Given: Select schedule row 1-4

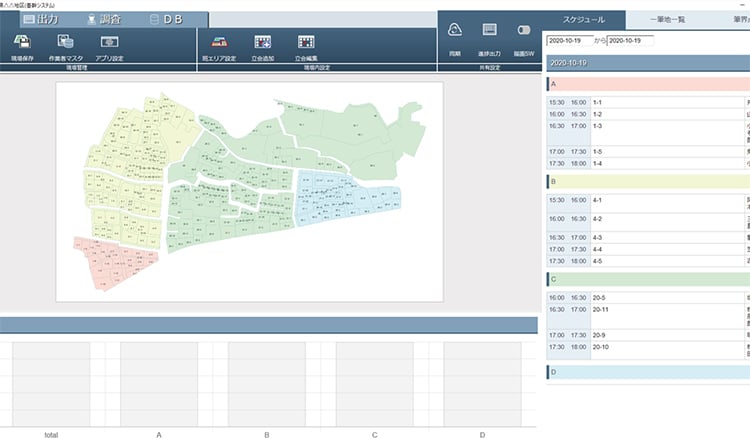Looking at the screenshot, I should pyautogui.click(x=648, y=164).
